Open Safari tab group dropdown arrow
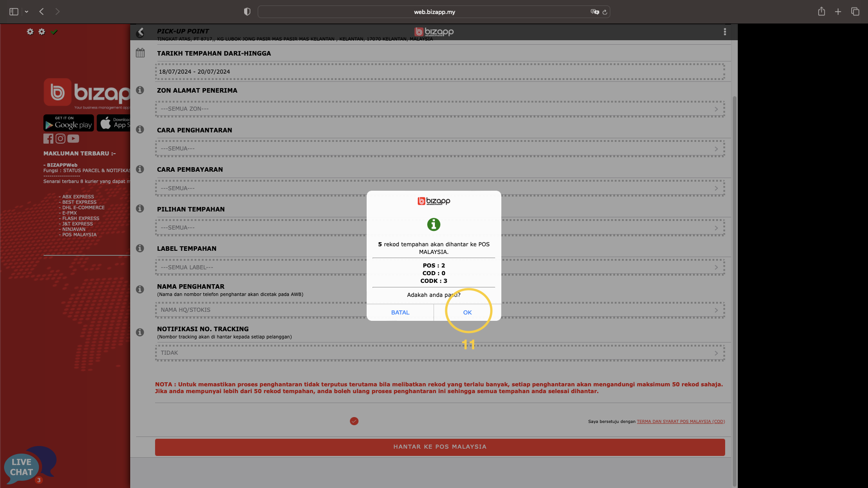The height and width of the screenshot is (488, 868). tap(27, 12)
